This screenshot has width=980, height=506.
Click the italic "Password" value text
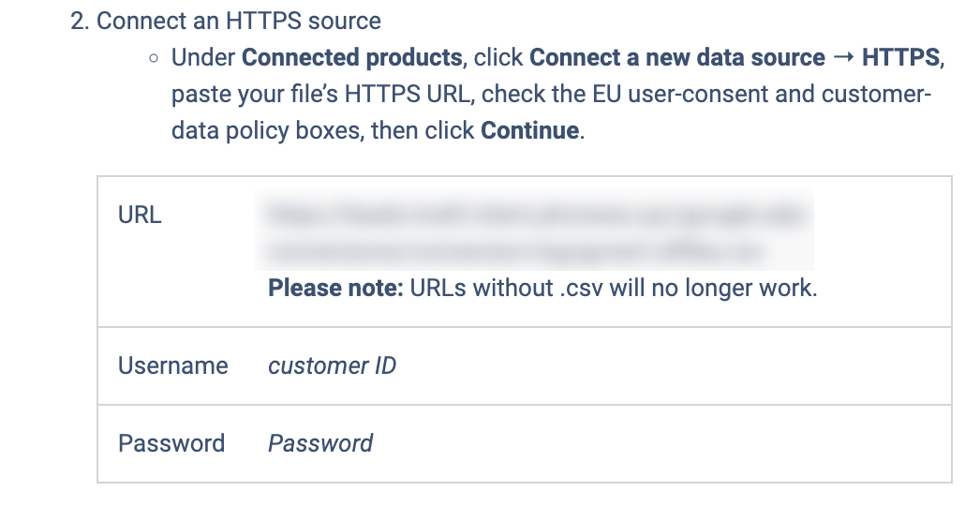coord(320,443)
